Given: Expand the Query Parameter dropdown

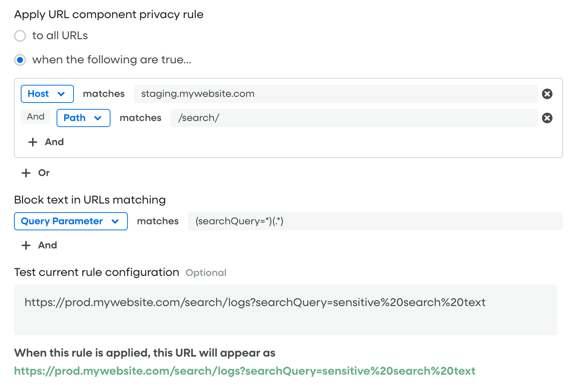Looking at the screenshot, I should click(71, 221).
